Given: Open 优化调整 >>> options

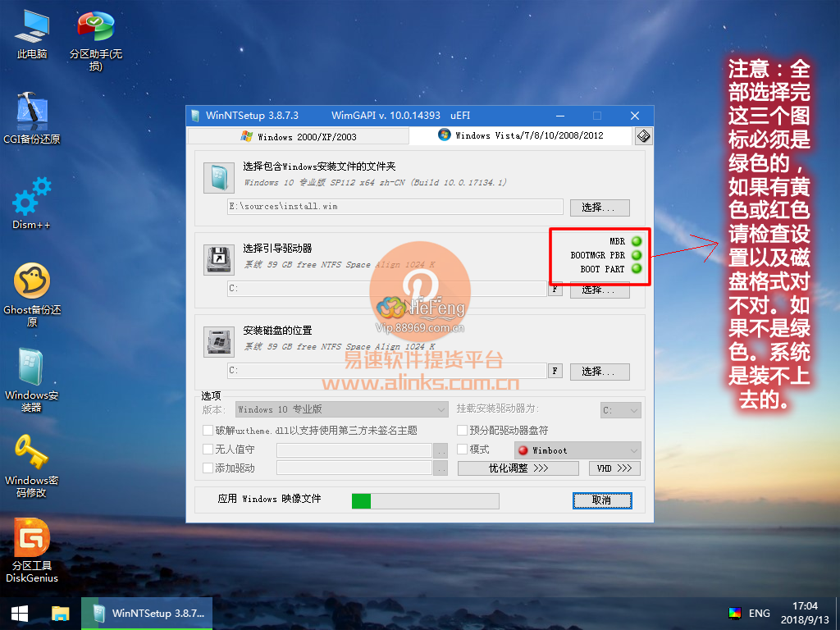Looking at the screenshot, I should pyautogui.click(x=518, y=468).
